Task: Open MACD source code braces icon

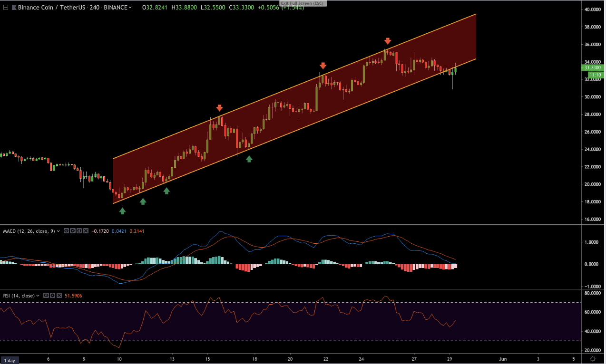Action: click(x=79, y=231)
